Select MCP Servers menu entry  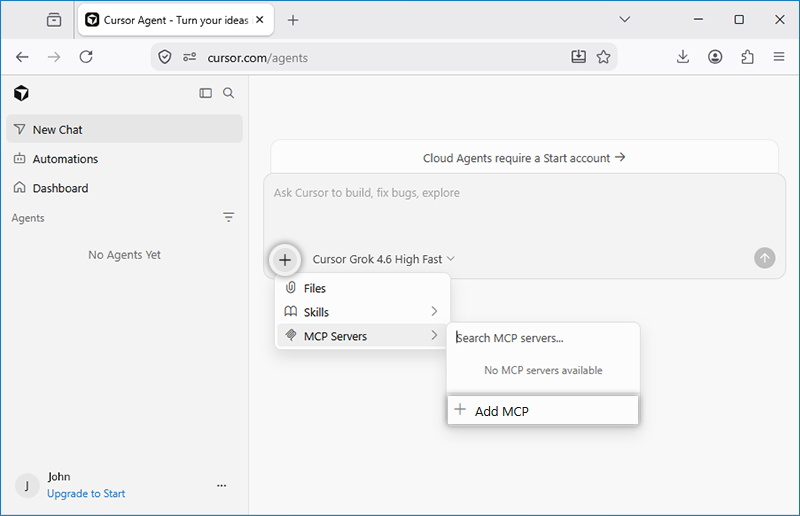pyautogui.click(x=363, y=336)
